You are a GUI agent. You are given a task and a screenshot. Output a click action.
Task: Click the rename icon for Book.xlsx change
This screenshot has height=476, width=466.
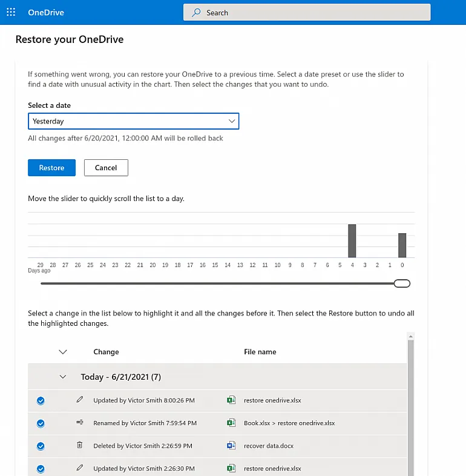coord(79,423)
